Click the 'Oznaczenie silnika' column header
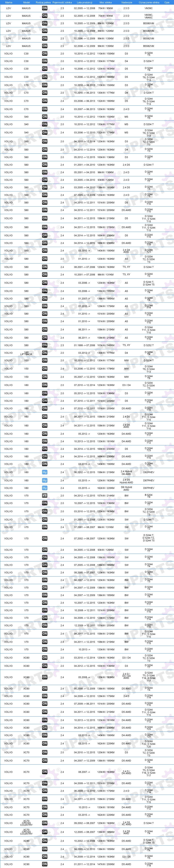The image size is (174, 868). [149, 2]
